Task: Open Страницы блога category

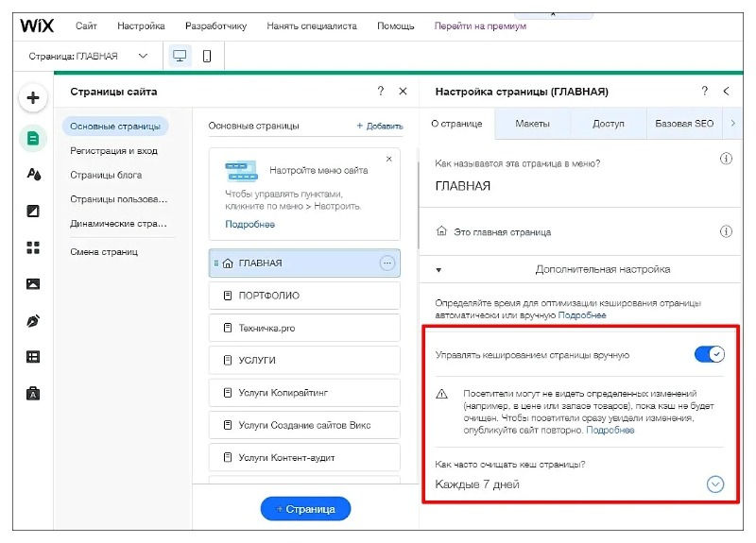Action: (106, 175)
